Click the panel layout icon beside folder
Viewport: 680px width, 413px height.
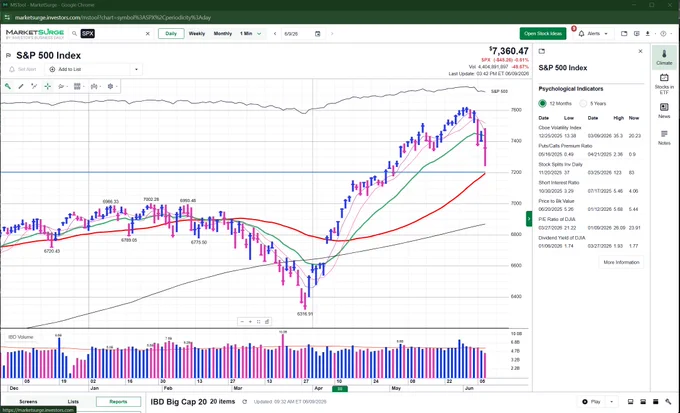[637, 33]
